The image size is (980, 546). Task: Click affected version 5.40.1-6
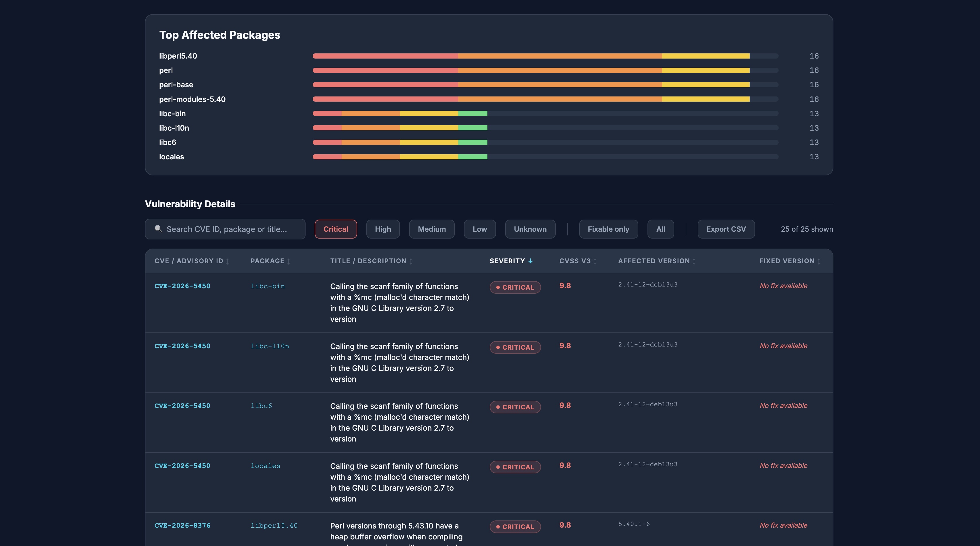click(634, 524)
